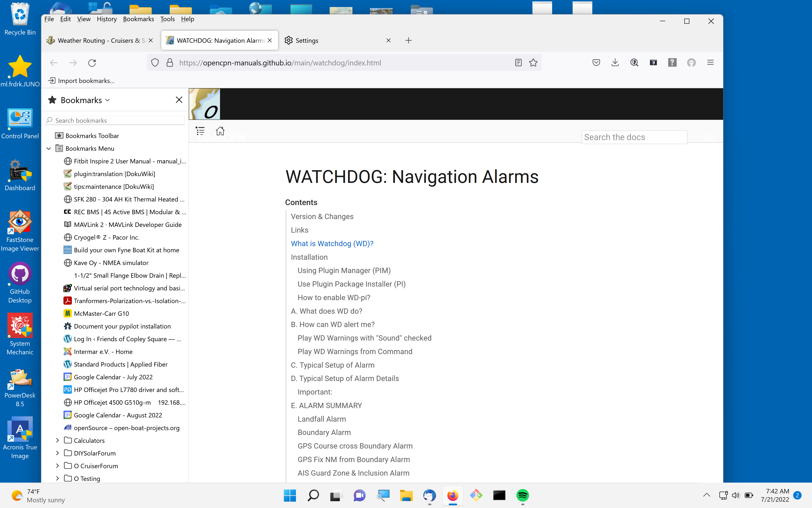Expand the O Testing bookmark folder
The width and height of the screenshot is (812, 508).
(x=57, y=478)
